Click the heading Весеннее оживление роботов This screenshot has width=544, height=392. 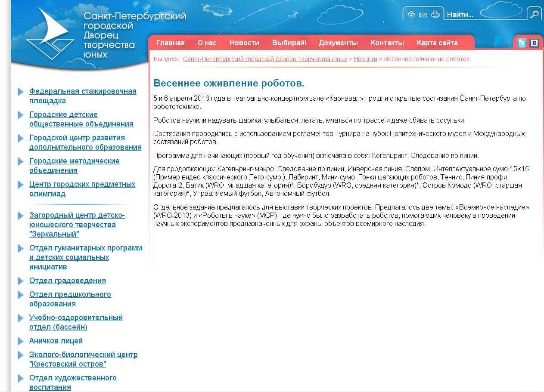[229, 83]
